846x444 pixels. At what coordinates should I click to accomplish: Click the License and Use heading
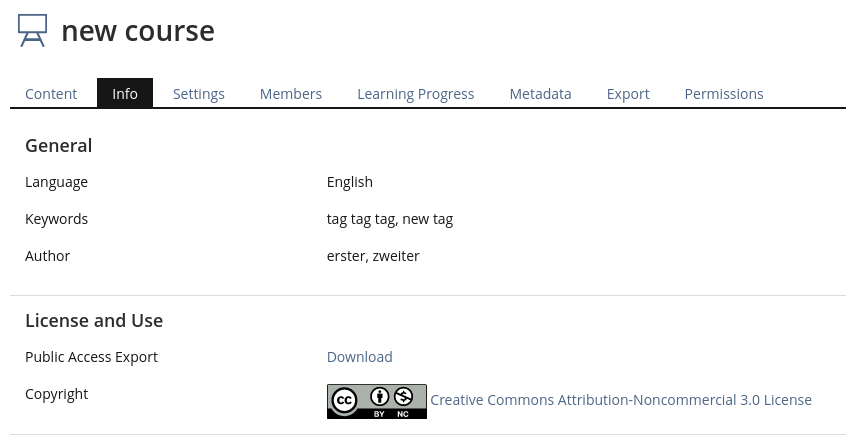click(94, 321)
